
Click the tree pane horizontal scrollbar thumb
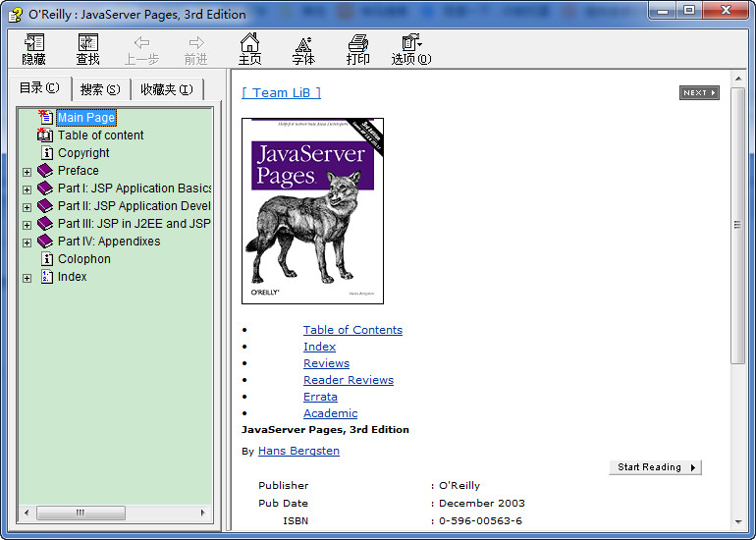coord(81,513)
